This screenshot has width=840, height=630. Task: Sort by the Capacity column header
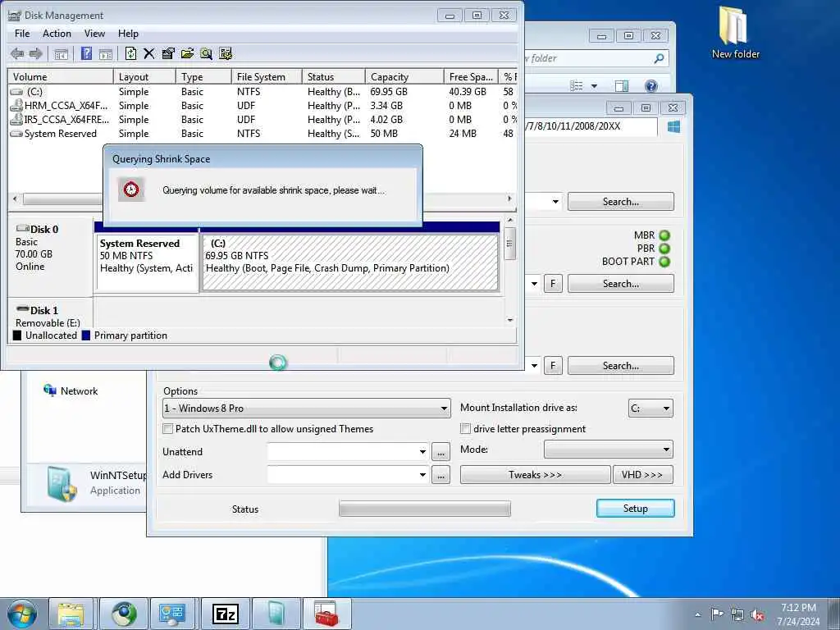tap(404, 76)
